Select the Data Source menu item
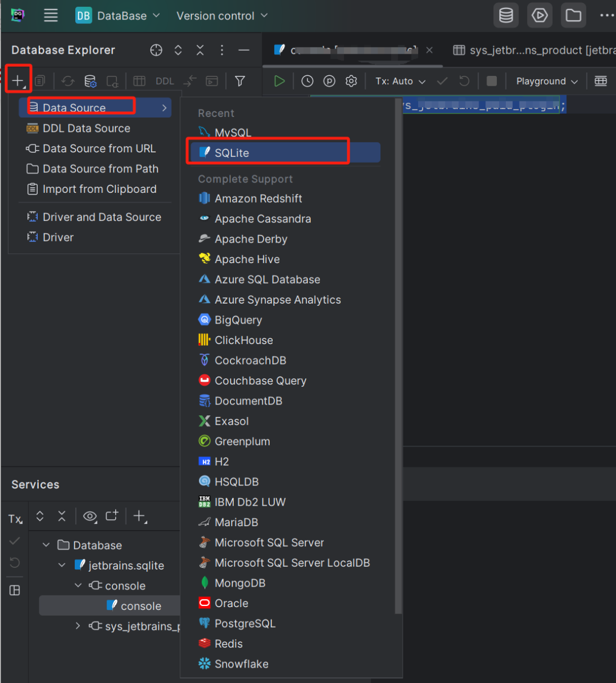This screenshot has width=616, height=683. coord(95,108)
